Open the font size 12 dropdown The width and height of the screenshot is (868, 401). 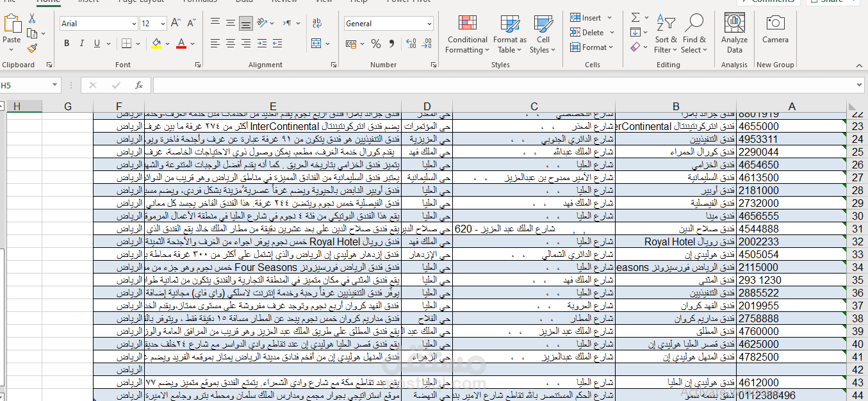(162, 24)
